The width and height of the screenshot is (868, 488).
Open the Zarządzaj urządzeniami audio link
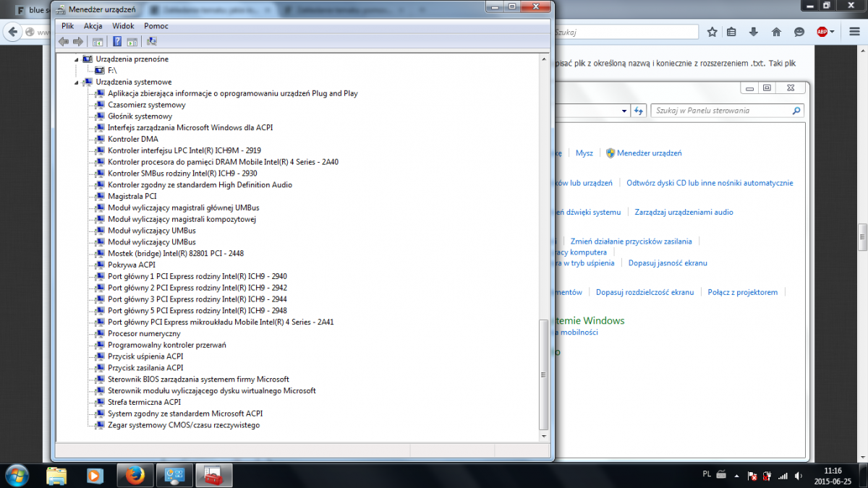click(684, 213)
